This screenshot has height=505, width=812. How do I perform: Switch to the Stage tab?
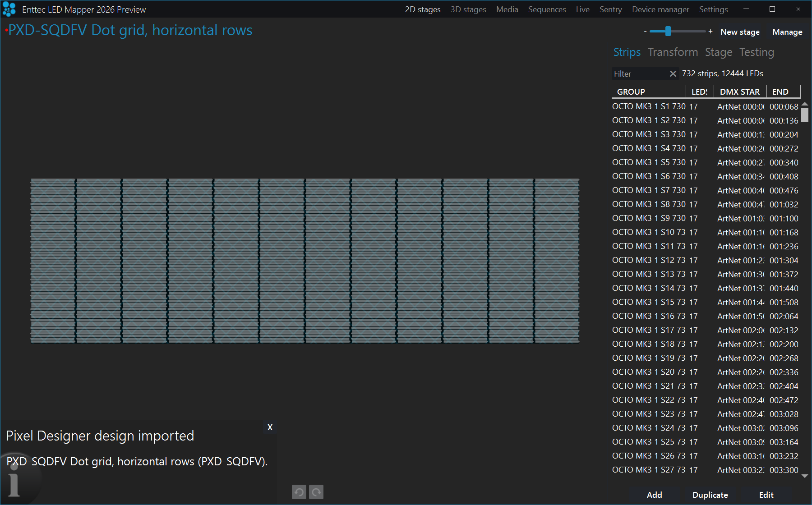tap(719, 52)
